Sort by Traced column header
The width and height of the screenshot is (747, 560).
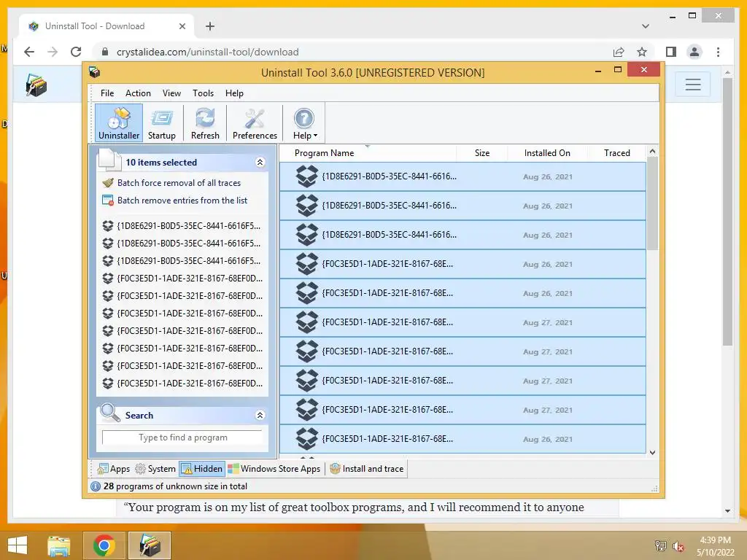[x=617, y=153]
